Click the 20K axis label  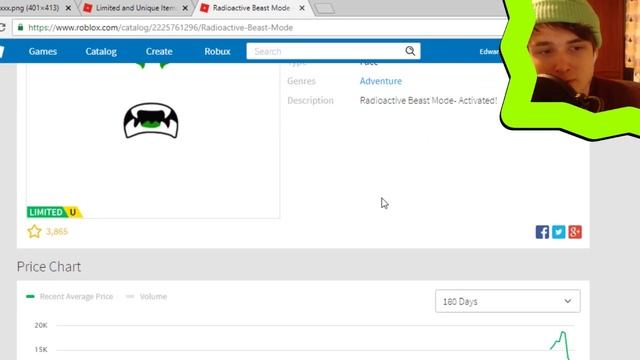tap(41, 325)
